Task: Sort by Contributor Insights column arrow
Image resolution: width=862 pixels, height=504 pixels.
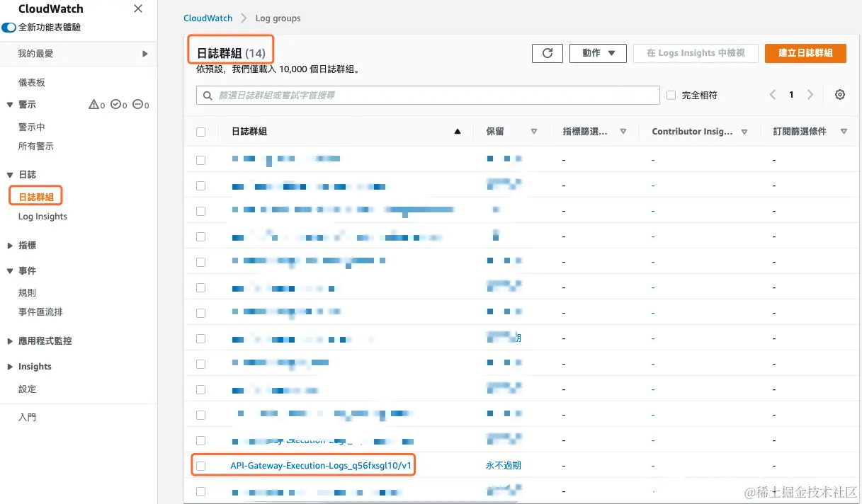Action: [x=744, y=132]
